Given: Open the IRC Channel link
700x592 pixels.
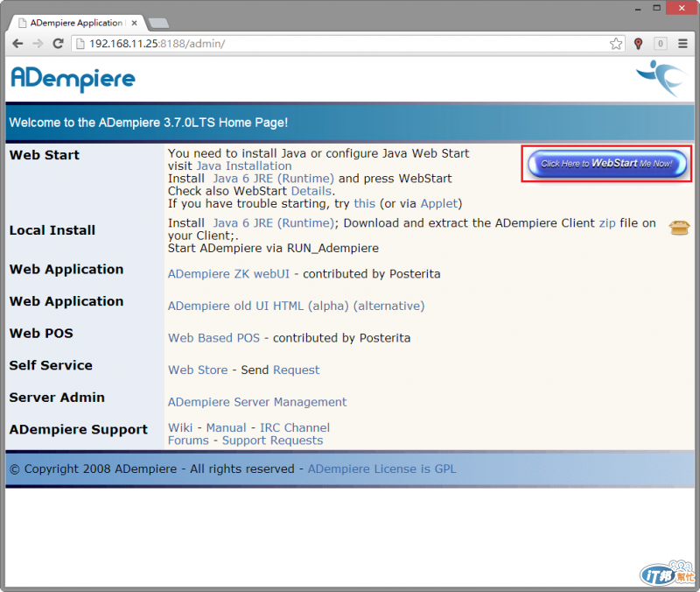Looking at the screenshot, I should (x=295, y=427).
